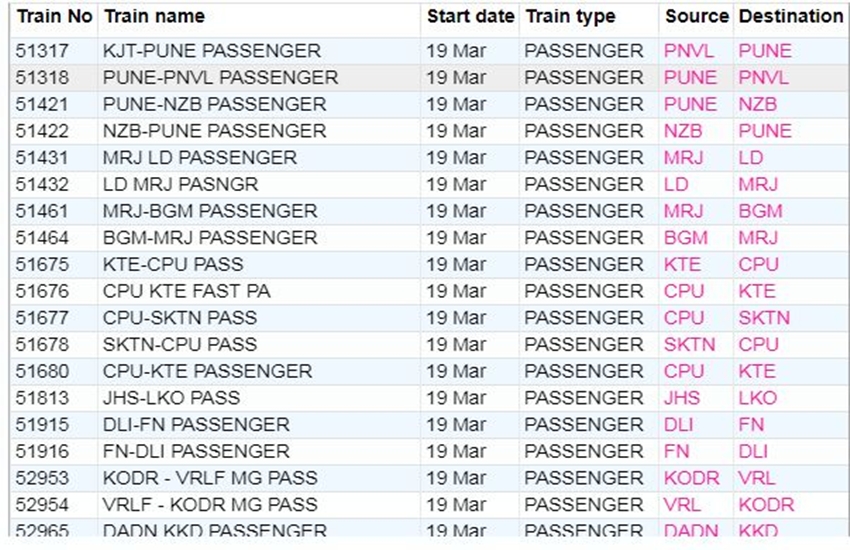Screen dimensions: 850x550
Task: Sort by the Start date header
Action: pos(470,17)
